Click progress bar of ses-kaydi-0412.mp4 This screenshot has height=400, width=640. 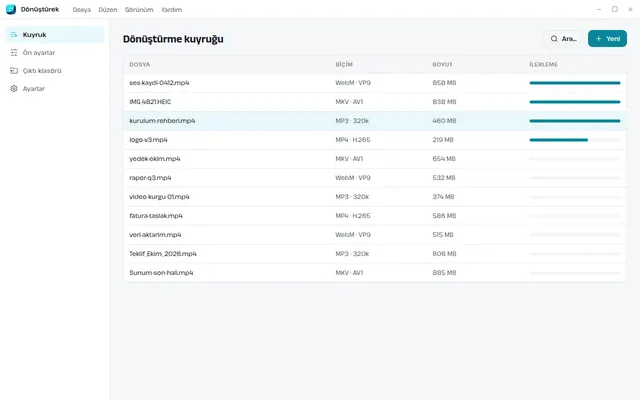click(x=575, y=83)
